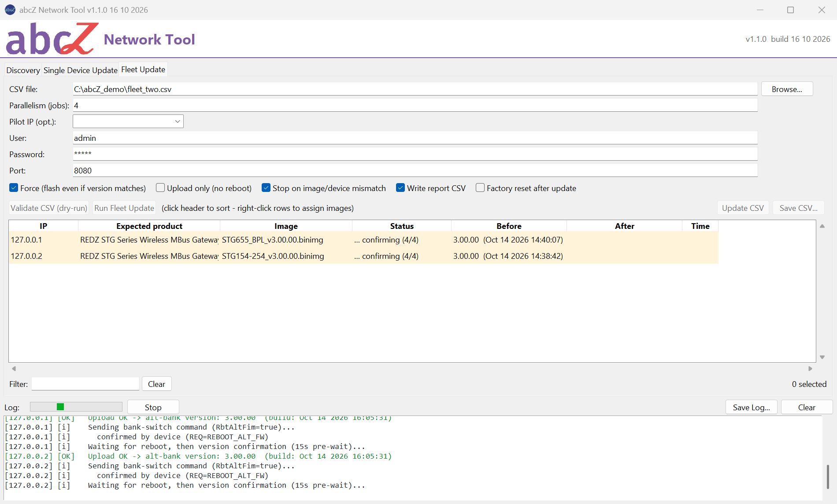
Task: Click the log pane scrollbar thumb
Action: 828,476
